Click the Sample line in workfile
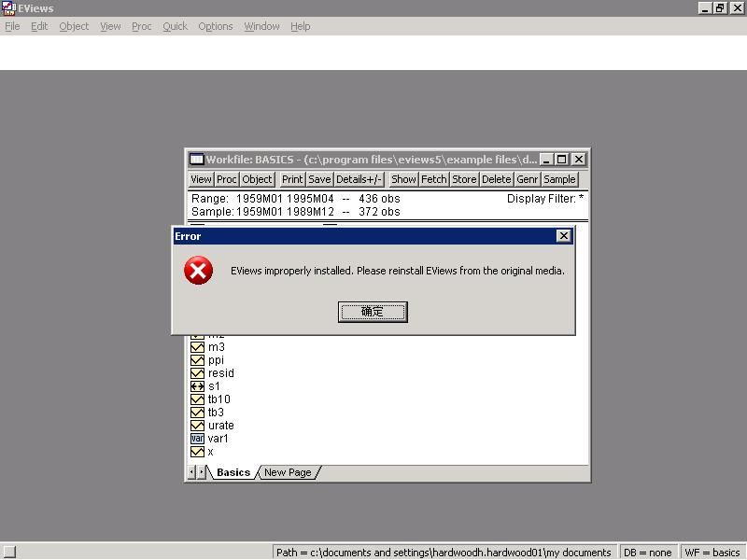The height and width of the screenshot is (560, 747). 296,212
